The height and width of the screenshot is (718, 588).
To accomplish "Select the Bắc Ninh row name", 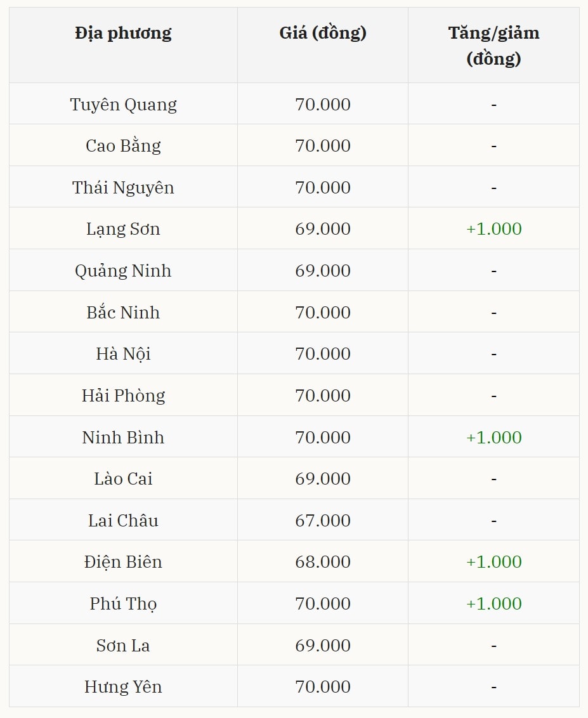I will click(x=123, y=313).
